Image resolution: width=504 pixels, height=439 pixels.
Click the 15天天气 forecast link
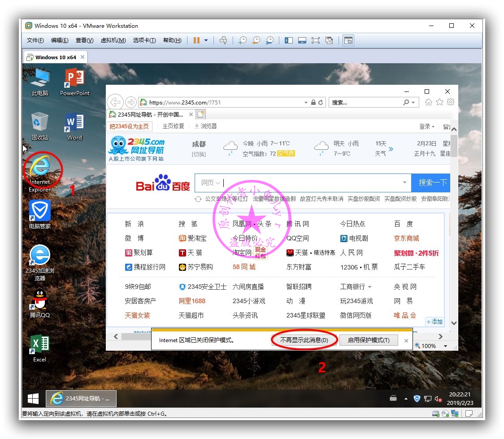click(x=384, y=148)
